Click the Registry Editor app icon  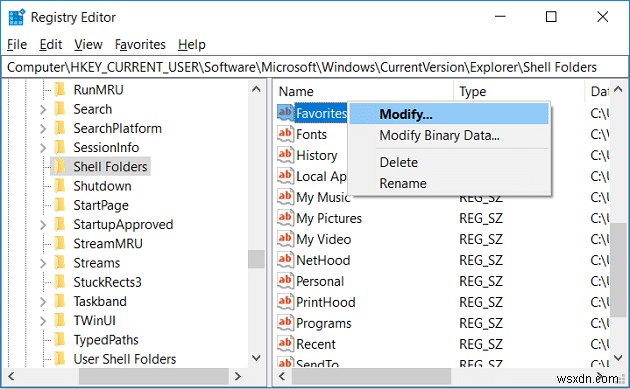[17, 17]
